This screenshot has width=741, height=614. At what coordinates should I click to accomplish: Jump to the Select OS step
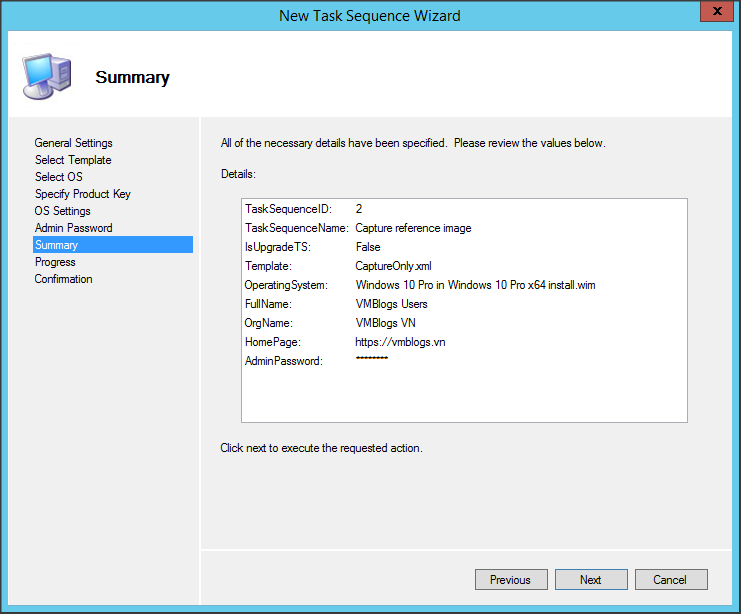coord(58,177)
